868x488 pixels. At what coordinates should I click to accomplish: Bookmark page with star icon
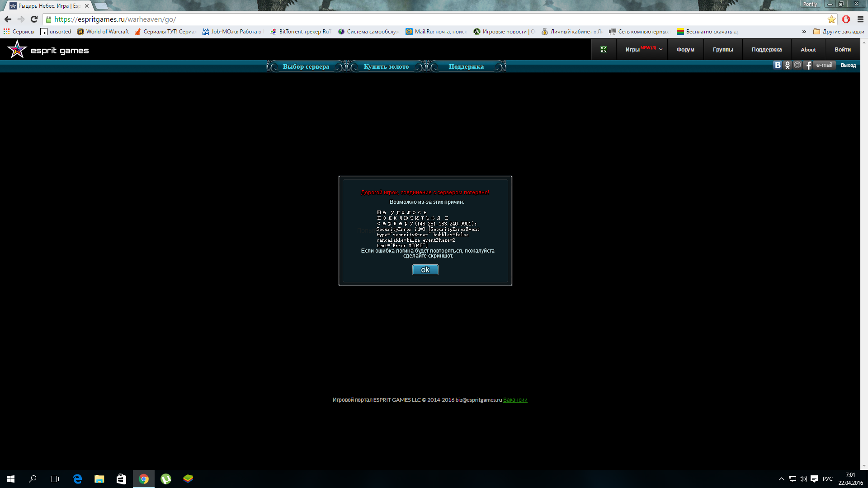[x=831, y=19]
